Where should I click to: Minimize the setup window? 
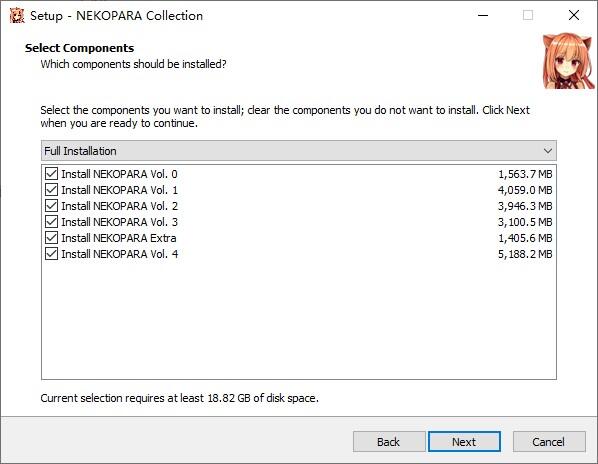click(x=483, y=16)
